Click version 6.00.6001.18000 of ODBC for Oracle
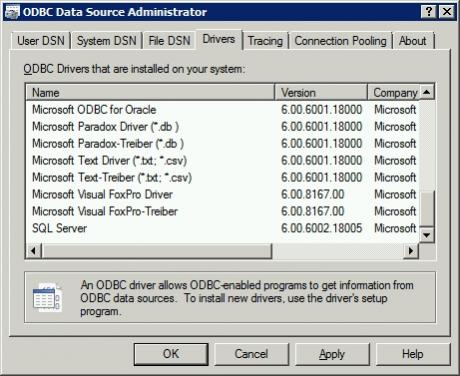460x376 pixels. 321,110
